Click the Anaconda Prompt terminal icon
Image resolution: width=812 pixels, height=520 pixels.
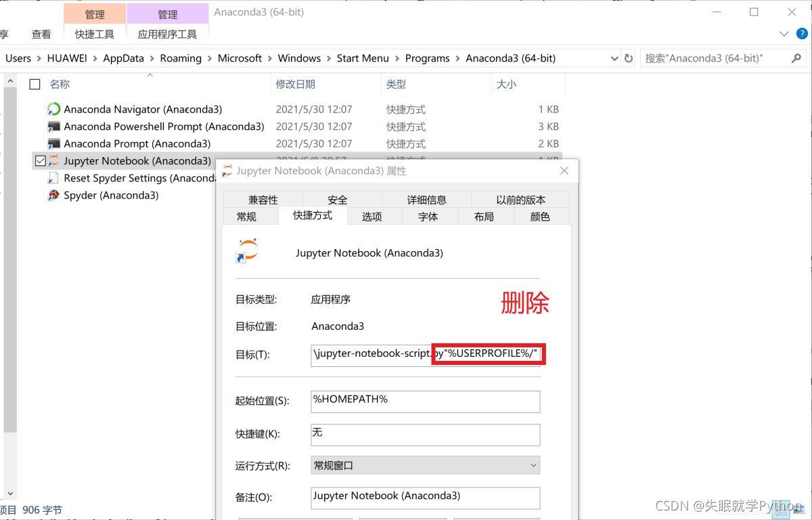point(53,144)
